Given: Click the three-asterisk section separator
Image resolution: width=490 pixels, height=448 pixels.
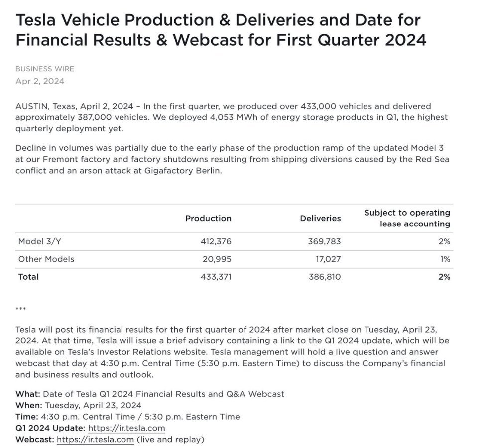Looking at the screenshot, I should [x=21, y=309].
